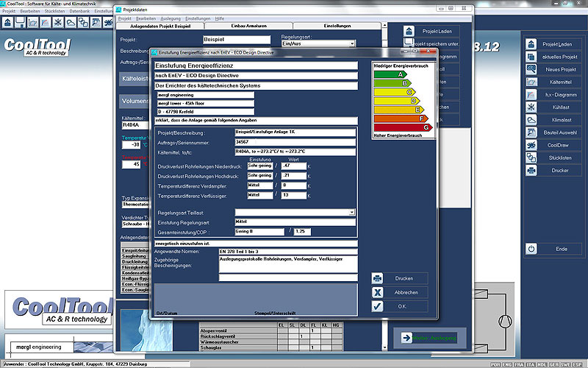Click the h,x-Diagramm icon in sidebar

(x=531, y=95)
